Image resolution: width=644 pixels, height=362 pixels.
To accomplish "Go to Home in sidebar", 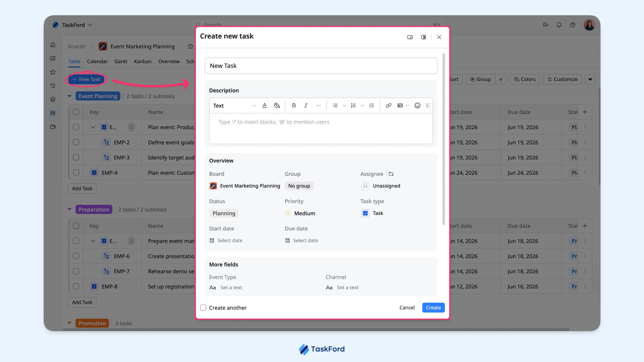I will tap(53, 45).
